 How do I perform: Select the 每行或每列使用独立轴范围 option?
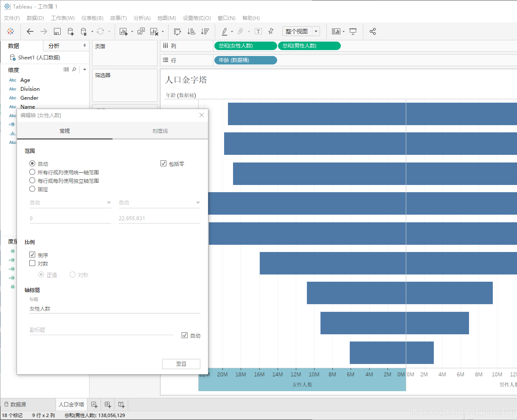click(32, 180)
